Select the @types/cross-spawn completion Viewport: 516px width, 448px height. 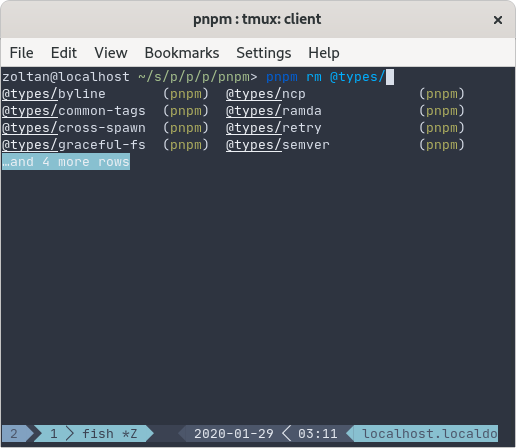click(74, 128)
